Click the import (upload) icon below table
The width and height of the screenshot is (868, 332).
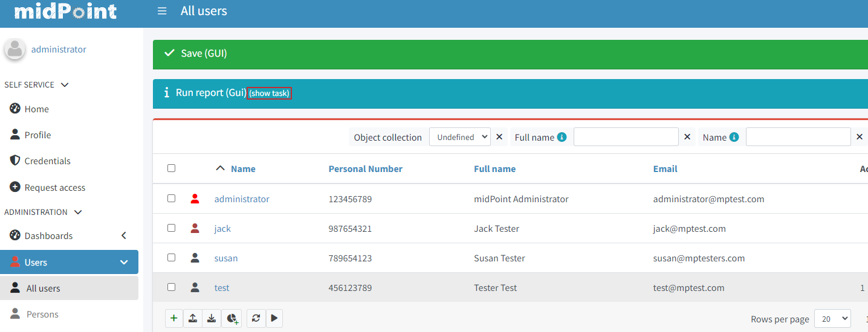tap(192, 318)
